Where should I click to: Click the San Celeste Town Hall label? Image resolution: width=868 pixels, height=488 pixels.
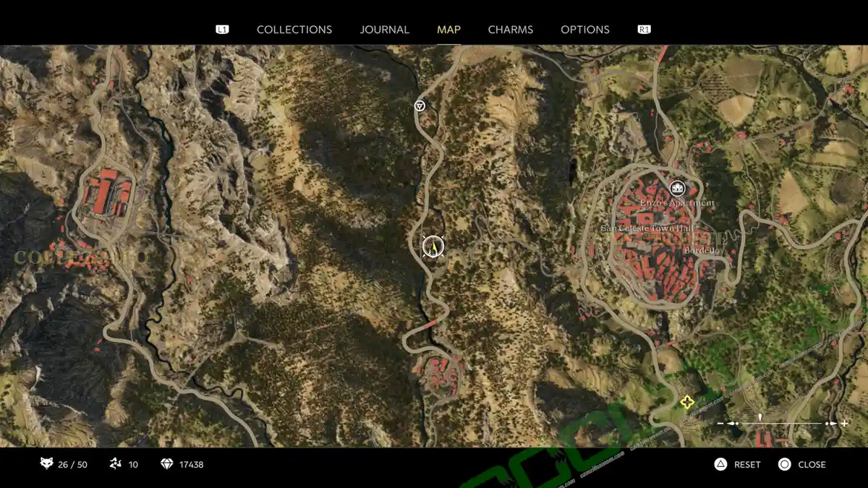click(x=647, y=228)
